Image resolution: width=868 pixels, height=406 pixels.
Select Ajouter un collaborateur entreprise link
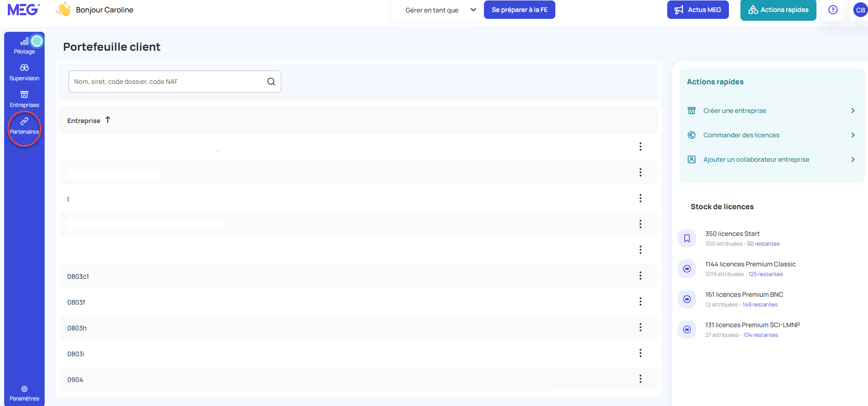click(x=756, y=159)
